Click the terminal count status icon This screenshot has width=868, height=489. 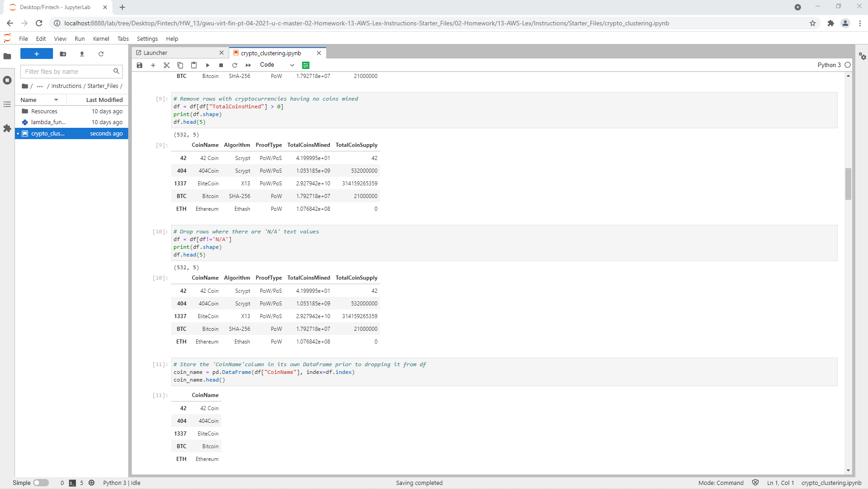(72, 483)
